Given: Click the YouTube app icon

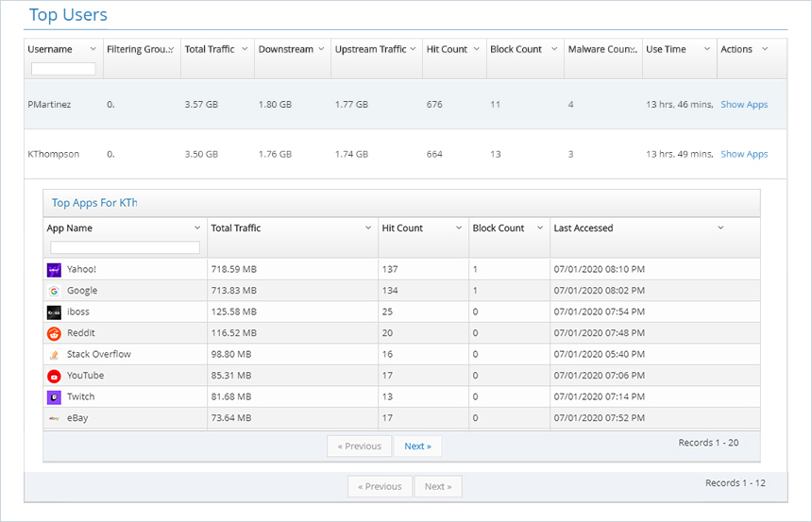Looking at the screenshot, I should (54, 376).
